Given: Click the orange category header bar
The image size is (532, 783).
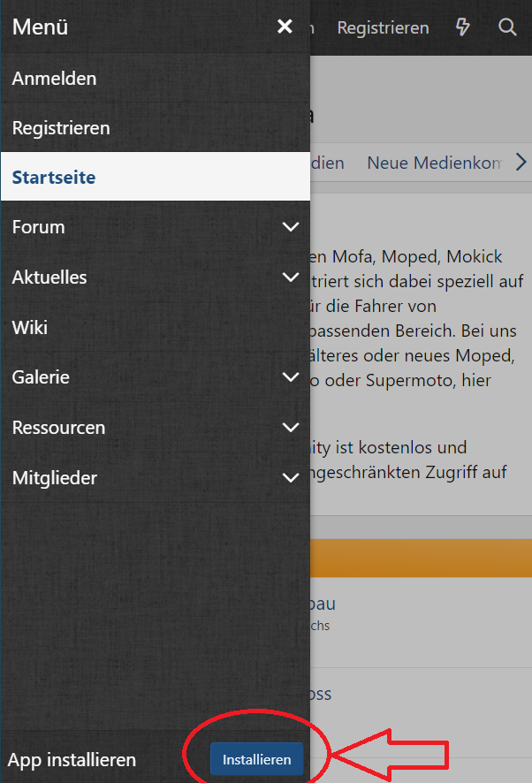Looking at the screenshot, I should pyautogui.click(x=422, y=559).
